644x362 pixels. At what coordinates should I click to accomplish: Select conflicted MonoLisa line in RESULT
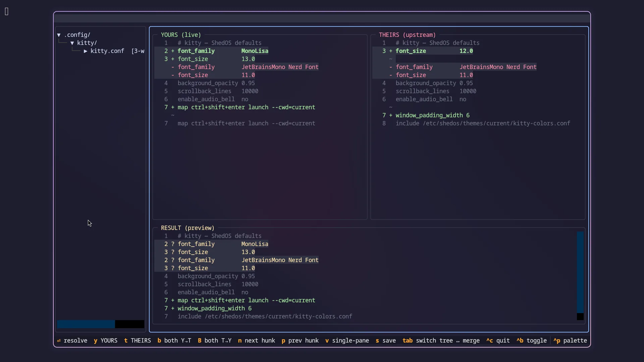point(211,244)
